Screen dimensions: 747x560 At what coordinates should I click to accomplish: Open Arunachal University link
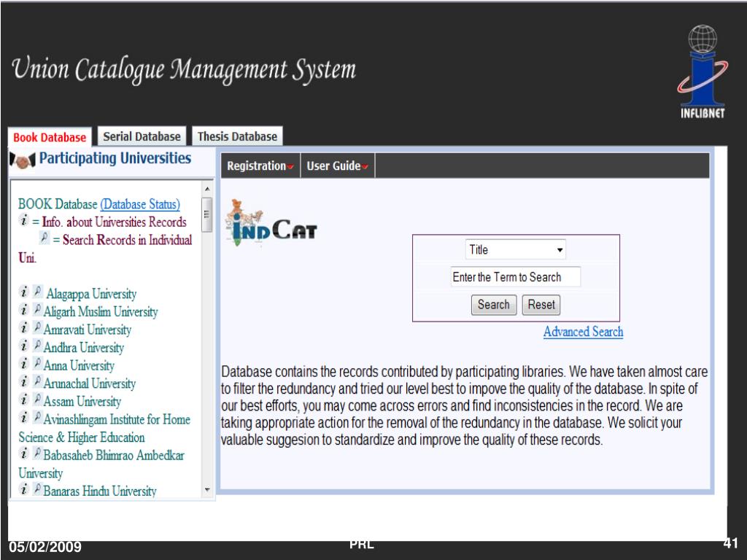(90, 384)
